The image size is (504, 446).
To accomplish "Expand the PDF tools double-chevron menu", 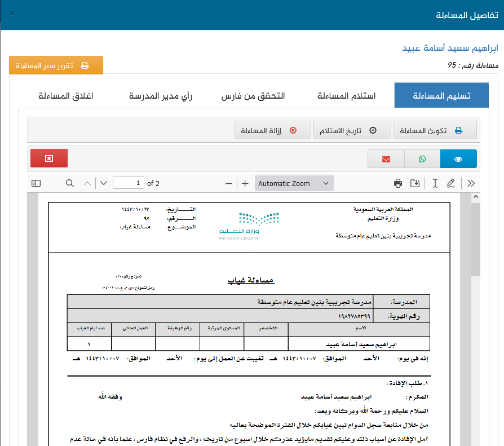I will click(x=471, y=183).
